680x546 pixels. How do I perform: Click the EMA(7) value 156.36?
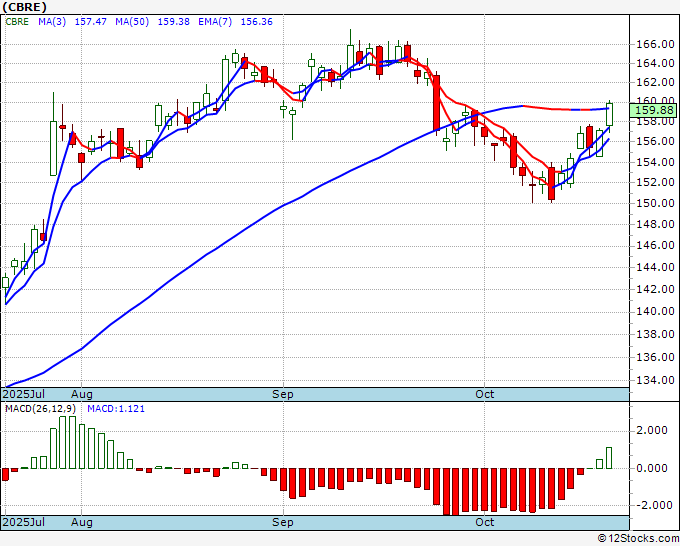[x=257, y=22]
